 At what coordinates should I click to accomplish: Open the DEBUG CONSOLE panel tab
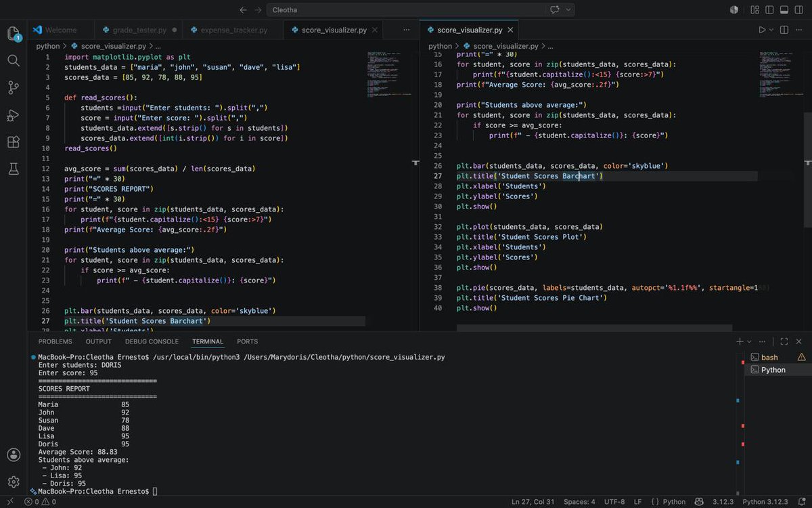point(152,341)
